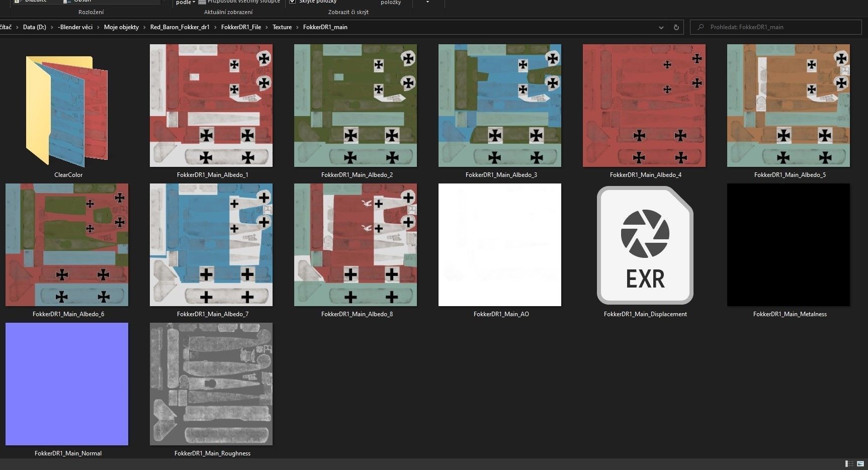The width and height of the screenshot is (868, 470).
Task: Open the ClearColor folder
Action: [67, 111]
